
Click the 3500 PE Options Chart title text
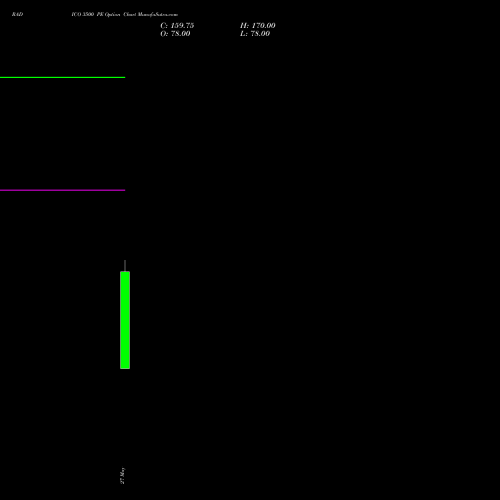pyautogui.click(x=125, y=14)
